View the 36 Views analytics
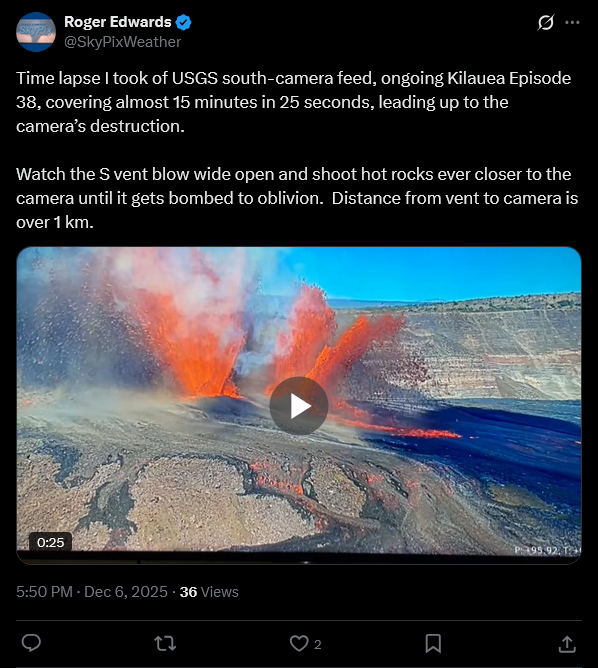This screenshot has height=668, width=598. click(x=209, y=592)
